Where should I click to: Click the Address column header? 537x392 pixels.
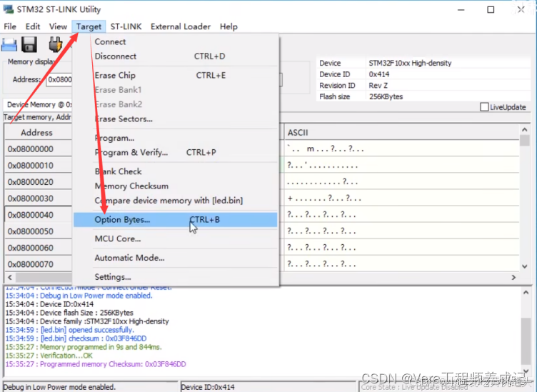[x=37, y=133]
